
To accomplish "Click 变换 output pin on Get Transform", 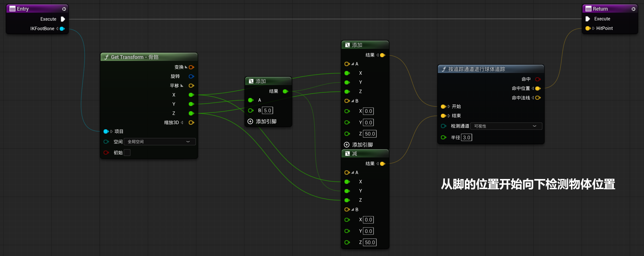I will click(x=191, y=67).
